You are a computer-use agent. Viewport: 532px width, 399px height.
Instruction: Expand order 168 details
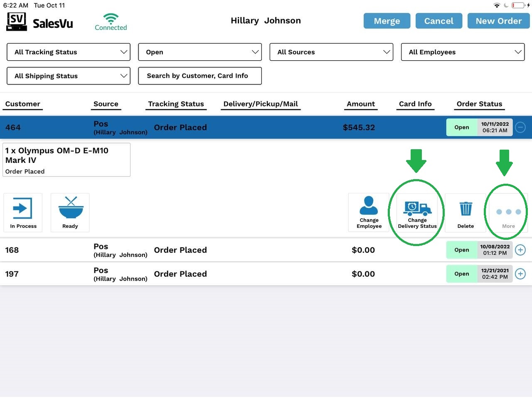pyautogui.click(x=520, y=250)
